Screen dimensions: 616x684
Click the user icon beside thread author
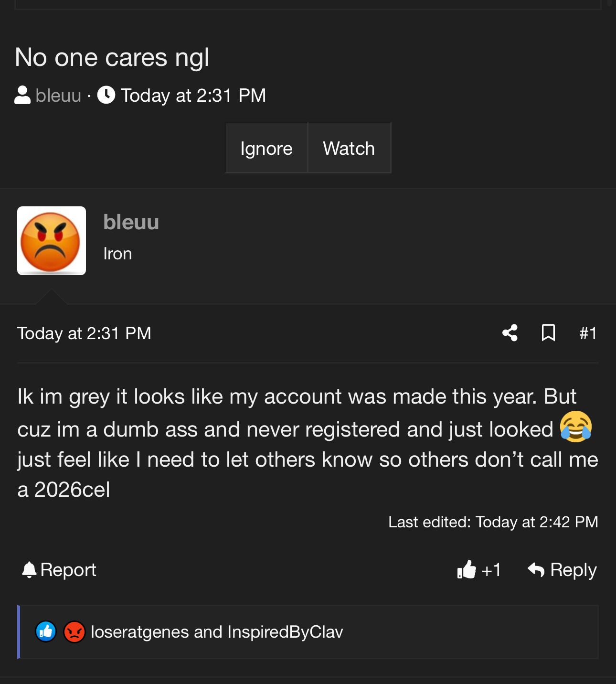point(22,95)
